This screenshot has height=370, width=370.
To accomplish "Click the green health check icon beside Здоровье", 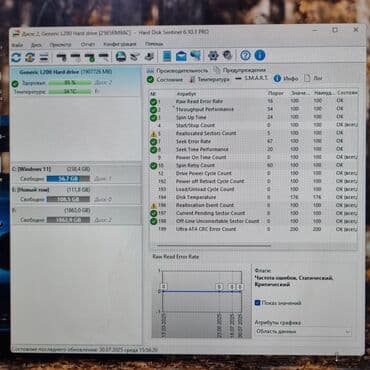I will [15, 84].
